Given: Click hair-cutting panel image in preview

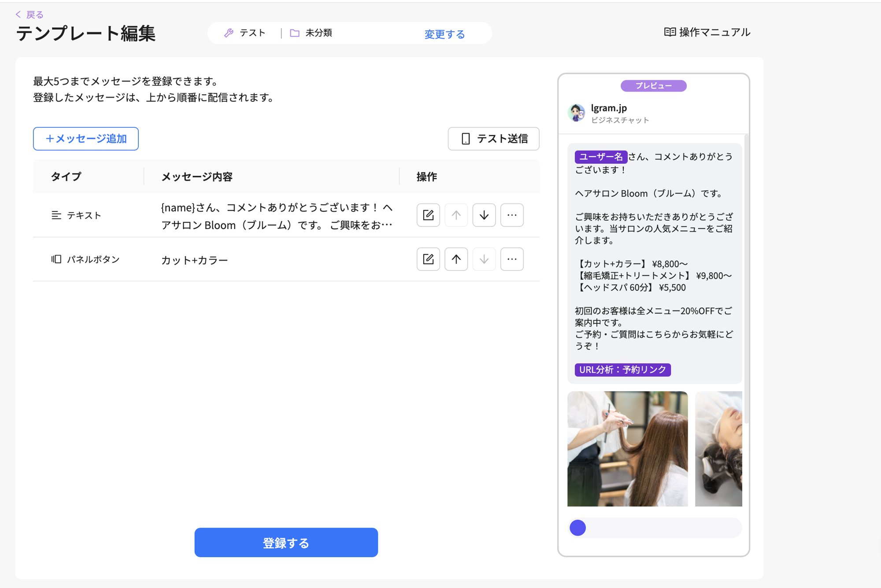Looking at the screenshot, I should [x=627, y=448].
